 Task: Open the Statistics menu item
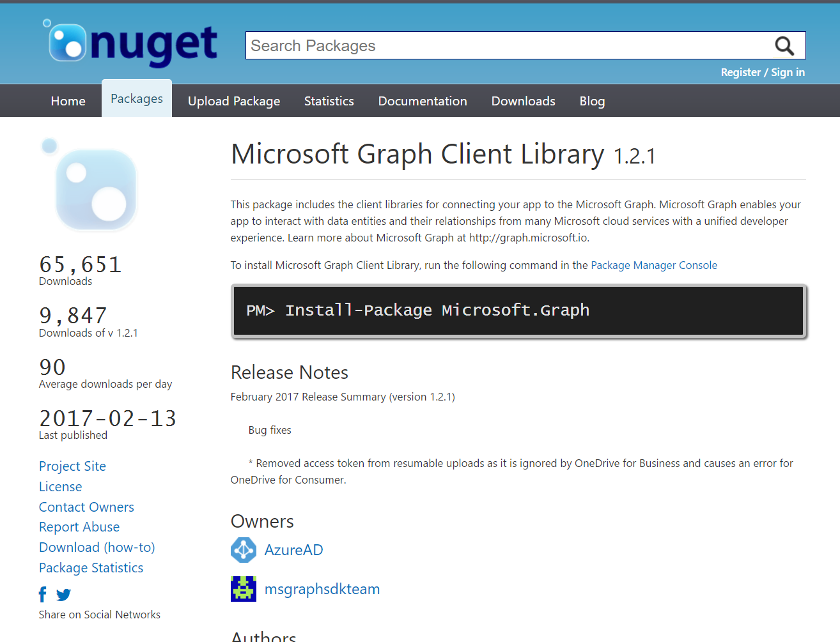coord(329,101)
